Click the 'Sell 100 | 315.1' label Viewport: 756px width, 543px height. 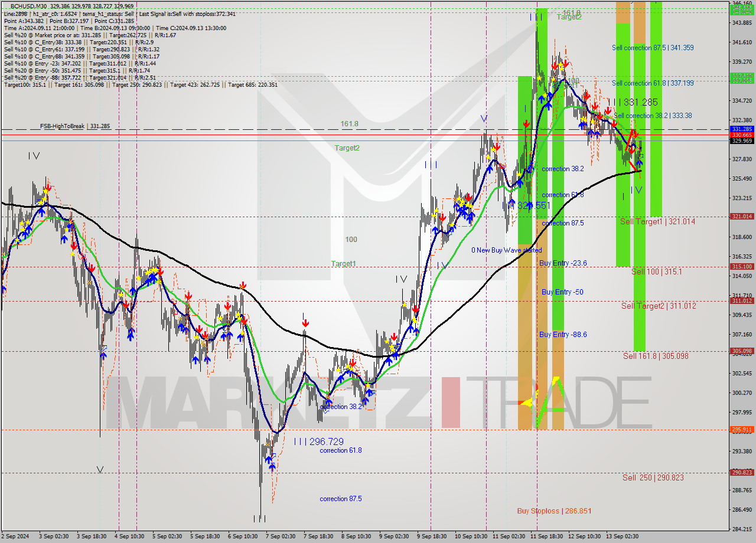[657, 271]
